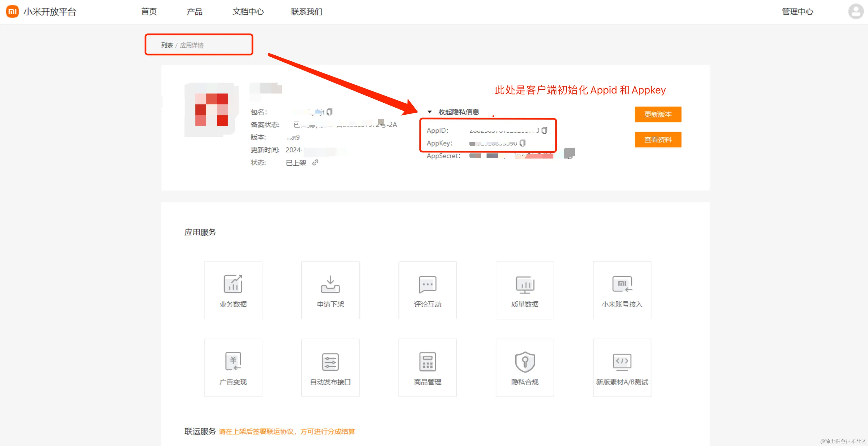868x446 pixels.
Task: Copy the package name
Action: click(x=330, y=112)
